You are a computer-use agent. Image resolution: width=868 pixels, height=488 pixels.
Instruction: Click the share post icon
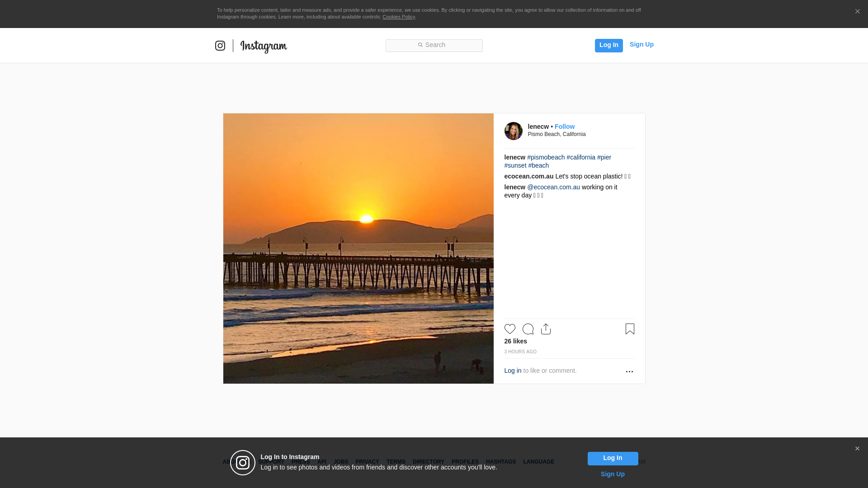click(546, 329)
